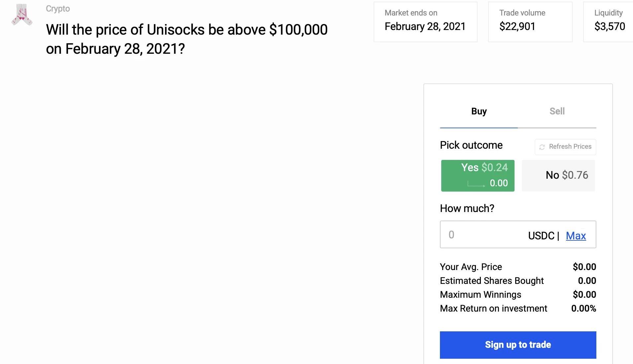
Task: Select the Buy tab
Action: pos(479,111)
